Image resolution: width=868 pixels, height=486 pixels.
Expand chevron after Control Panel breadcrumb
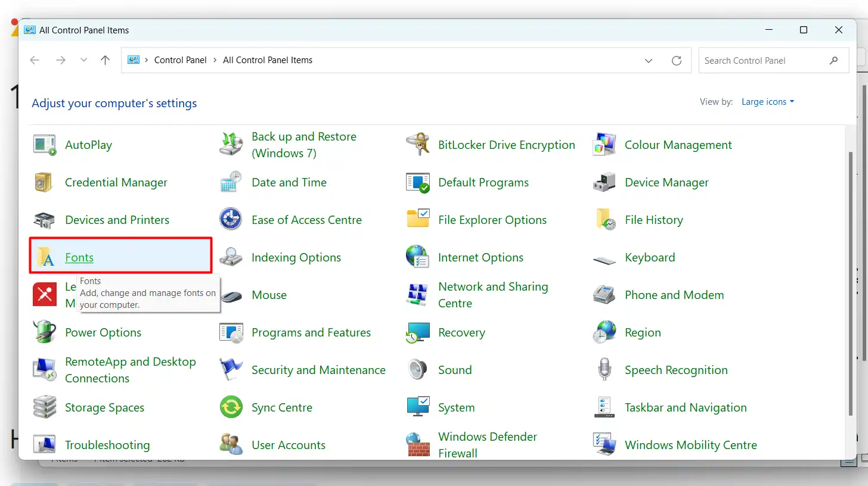click(x=215, y=60)
